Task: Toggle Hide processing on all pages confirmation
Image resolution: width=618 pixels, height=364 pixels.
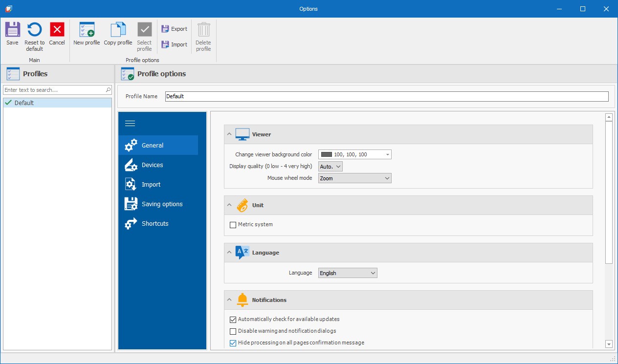Action: tap(233, 343)
